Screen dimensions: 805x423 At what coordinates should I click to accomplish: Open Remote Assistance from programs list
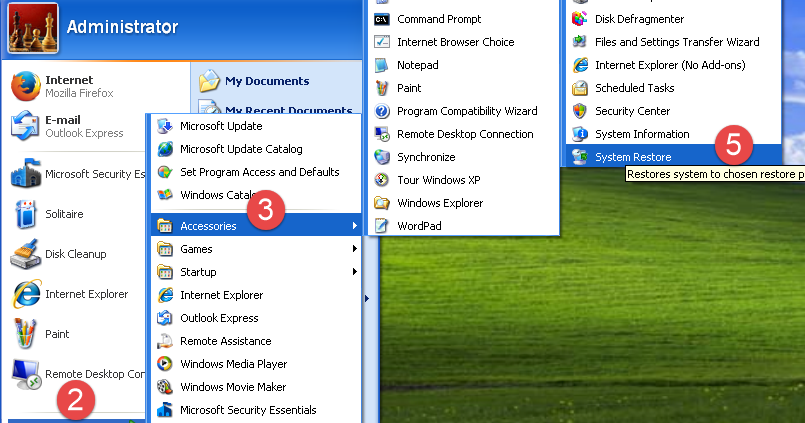tap(256, 341)
